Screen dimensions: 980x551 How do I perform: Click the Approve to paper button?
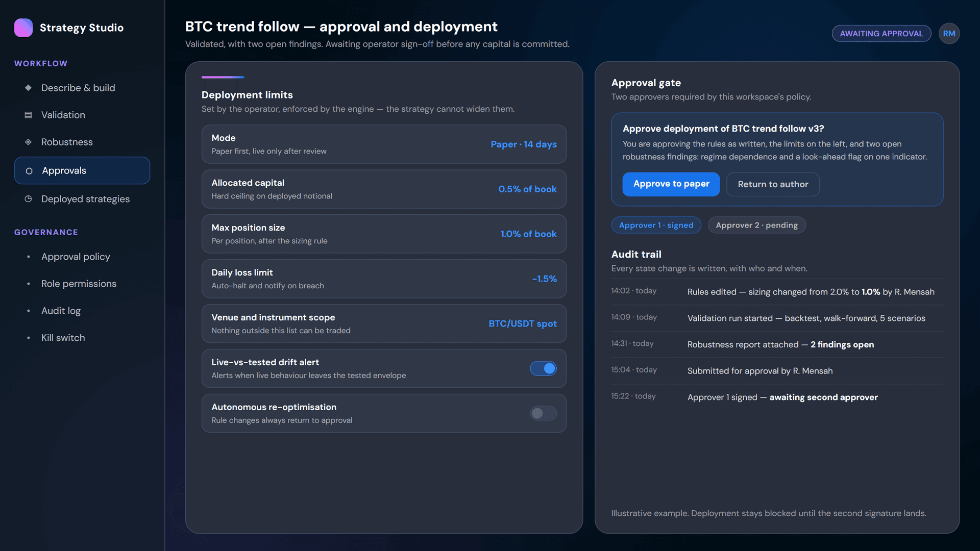tap(671, 184)
